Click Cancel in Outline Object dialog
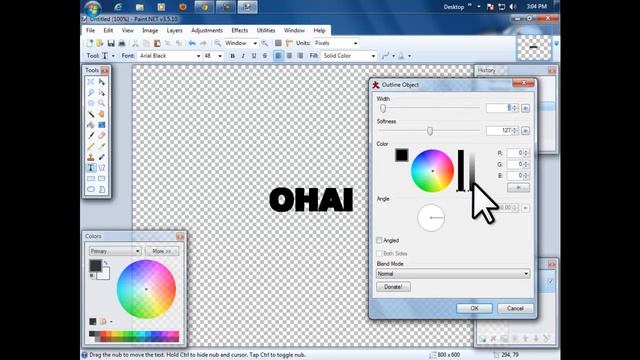 [x=515, y=309]
